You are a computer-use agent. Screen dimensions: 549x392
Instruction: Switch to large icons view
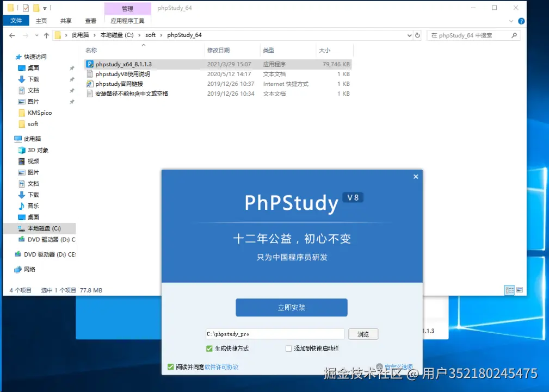click(x=520, y=290)
